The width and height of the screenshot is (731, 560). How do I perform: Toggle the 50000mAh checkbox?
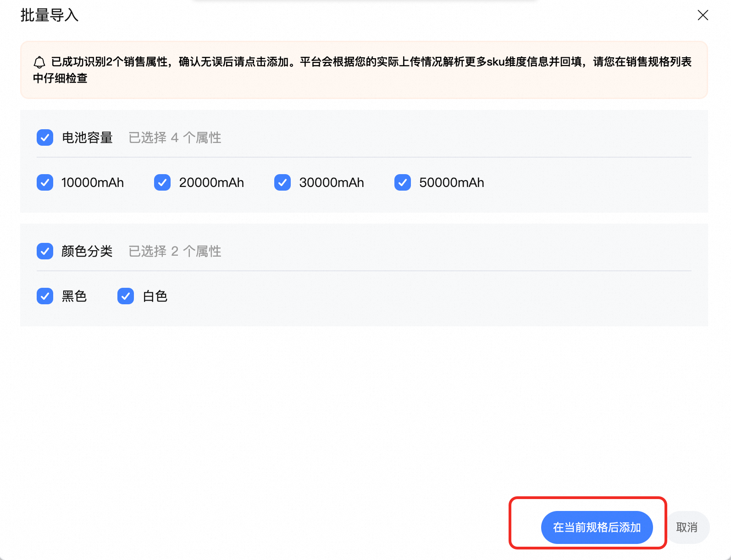(x=403, y=182)
